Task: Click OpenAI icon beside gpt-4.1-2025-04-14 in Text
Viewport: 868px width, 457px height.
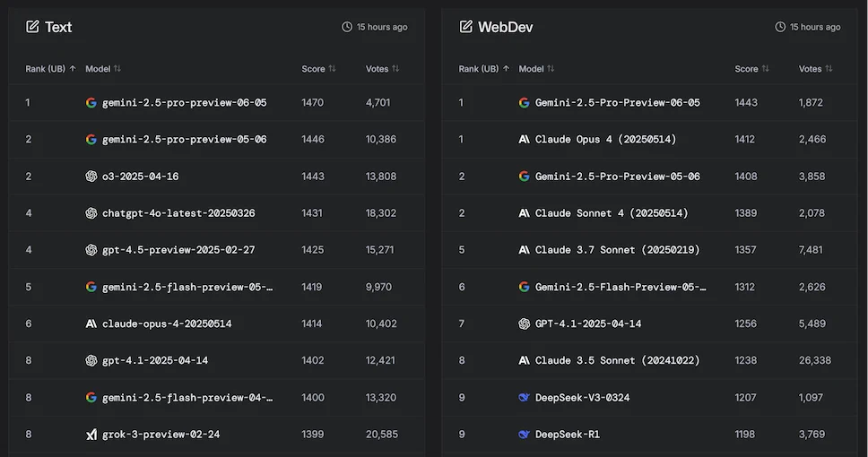Action: (91, 361)
